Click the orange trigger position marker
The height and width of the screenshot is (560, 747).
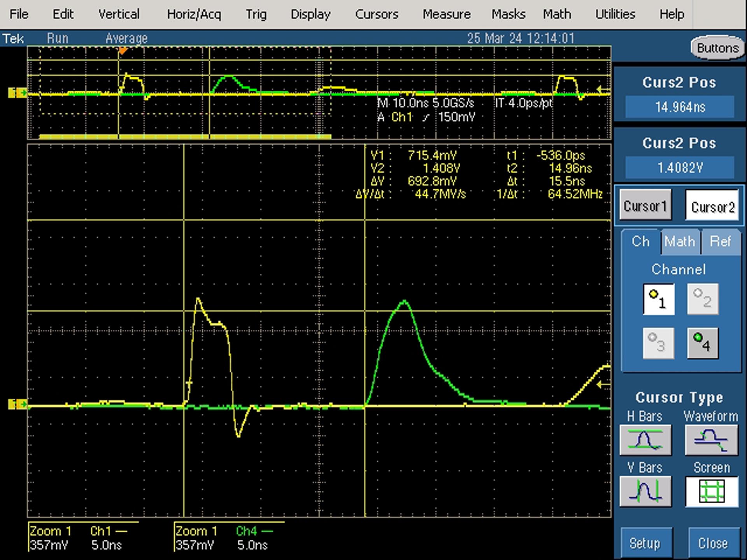123,51
